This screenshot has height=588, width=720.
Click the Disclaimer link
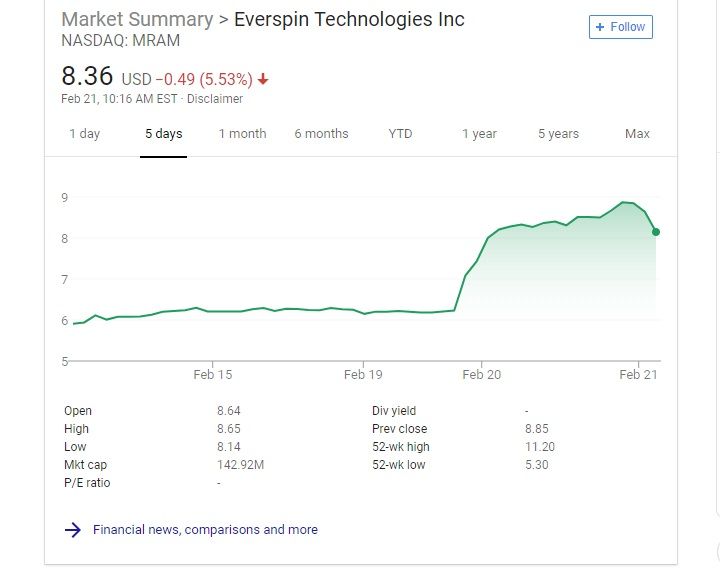tap(217, 99)
